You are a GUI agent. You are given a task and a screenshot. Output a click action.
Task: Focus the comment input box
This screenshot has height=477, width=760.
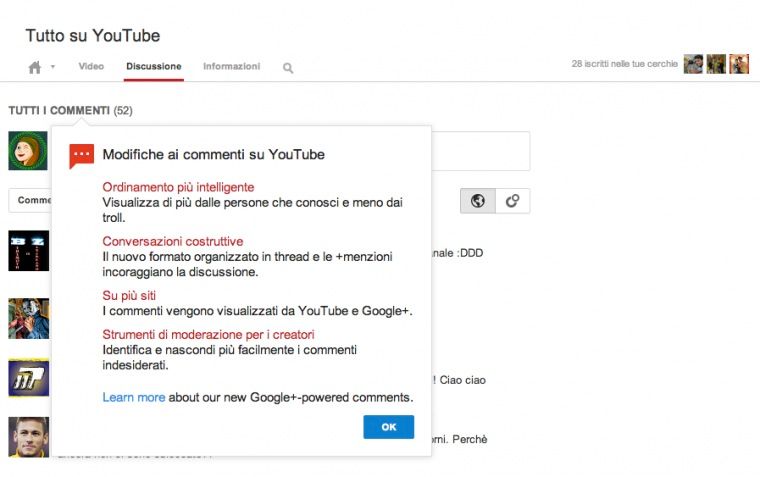click(480, 151)
